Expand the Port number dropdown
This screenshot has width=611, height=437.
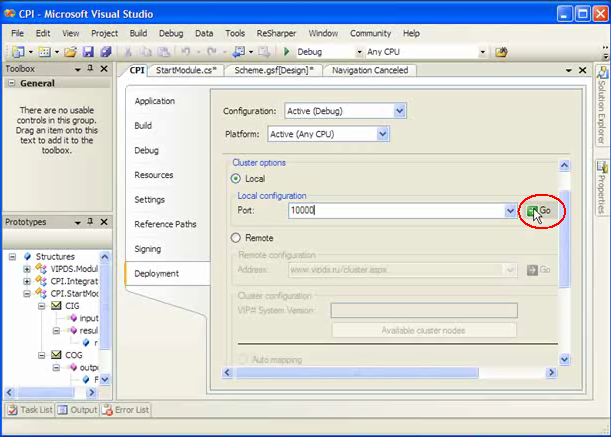tap(510, 211)
